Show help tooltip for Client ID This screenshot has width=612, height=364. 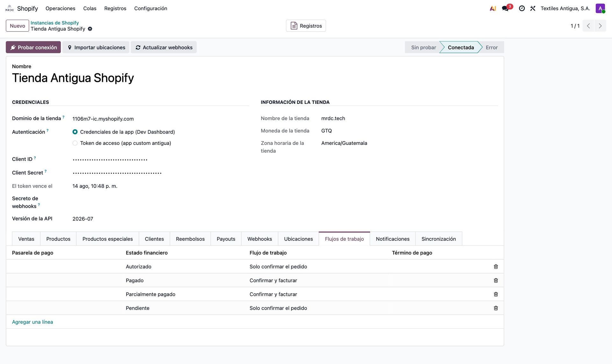click(x=35, y=158)
